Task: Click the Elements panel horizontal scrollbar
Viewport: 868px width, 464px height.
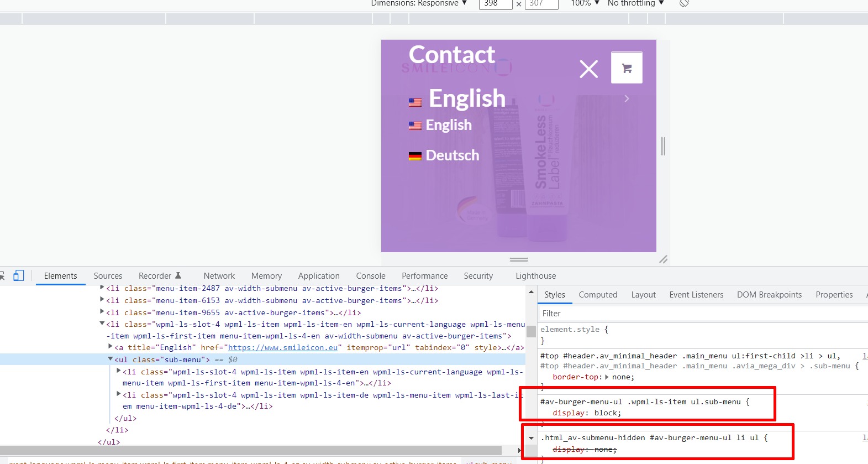Action: coord(251,450)
